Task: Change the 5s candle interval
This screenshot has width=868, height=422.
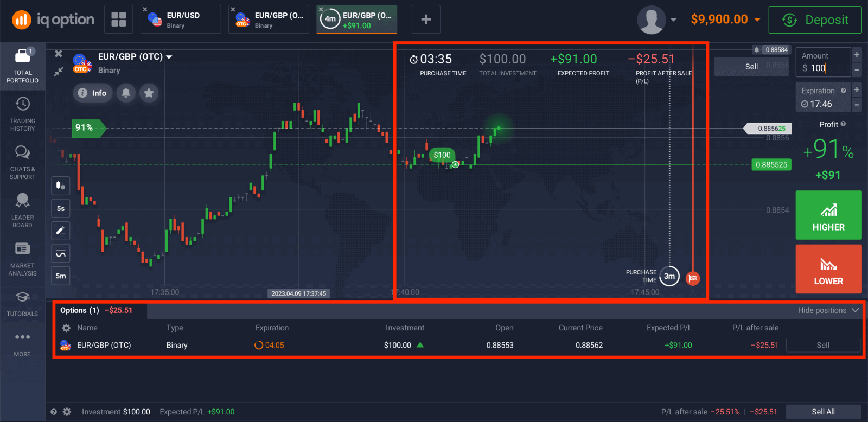Action: coord(61,208)
